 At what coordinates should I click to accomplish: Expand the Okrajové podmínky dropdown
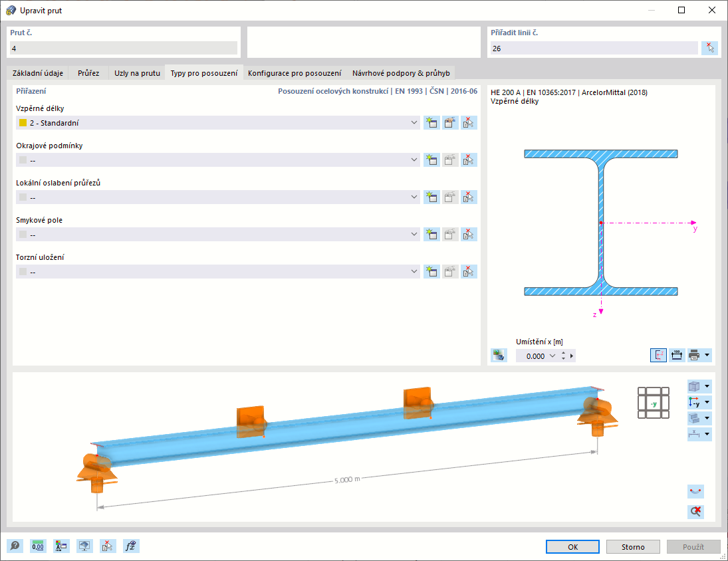tap(414, 160)
